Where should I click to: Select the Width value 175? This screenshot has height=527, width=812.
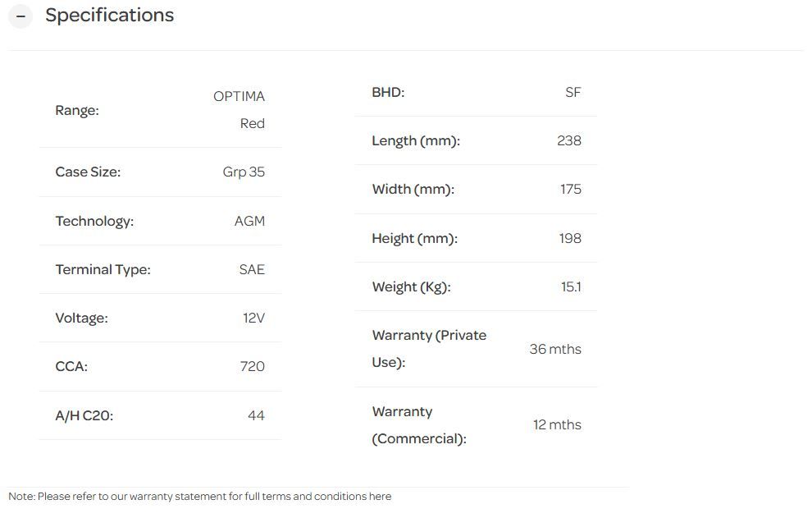coord(570,189)
